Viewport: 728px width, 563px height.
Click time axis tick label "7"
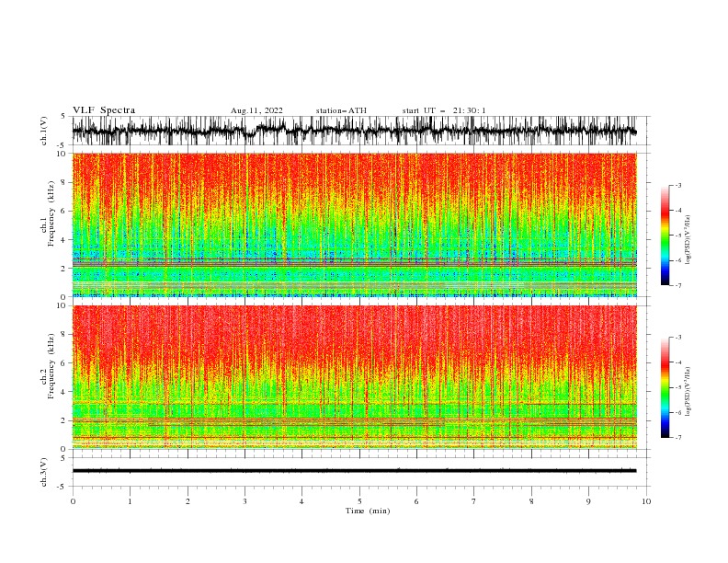474,501
